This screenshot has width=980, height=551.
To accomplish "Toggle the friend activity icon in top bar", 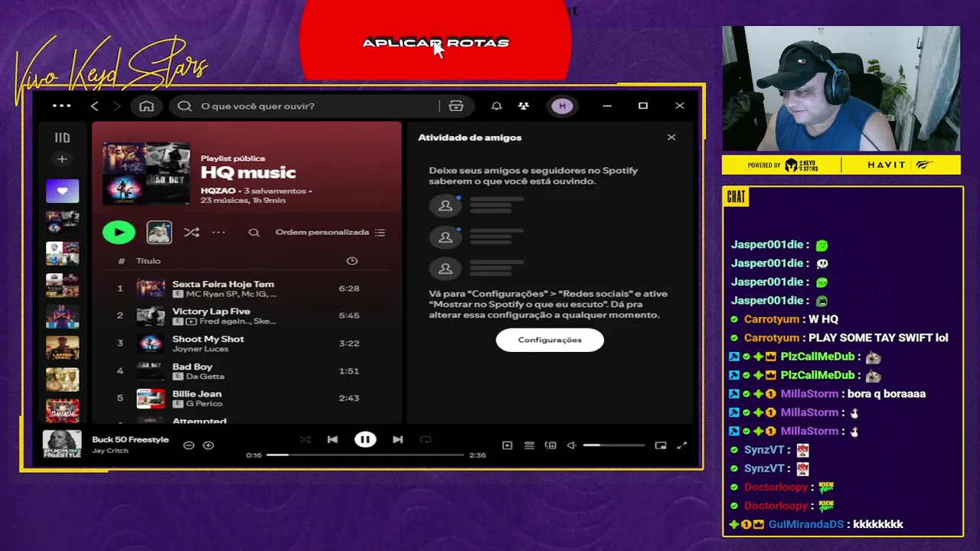I will coord(524,106).
